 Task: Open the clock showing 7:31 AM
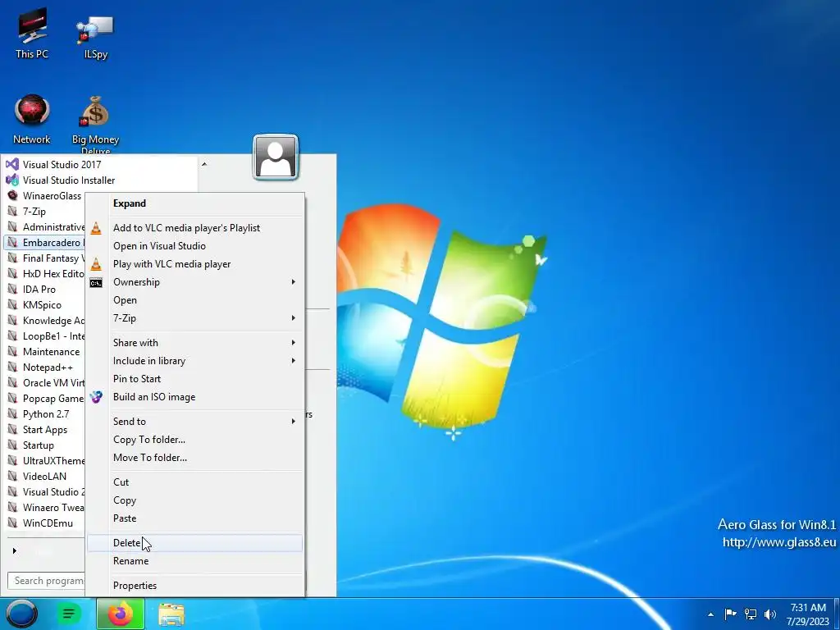[807, 614]
